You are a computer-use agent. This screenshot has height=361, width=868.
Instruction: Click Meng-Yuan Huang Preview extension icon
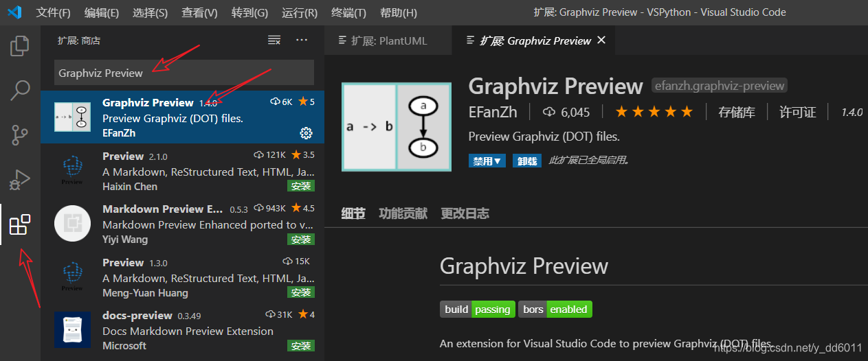pyautogui.click(x=72, y=277)
